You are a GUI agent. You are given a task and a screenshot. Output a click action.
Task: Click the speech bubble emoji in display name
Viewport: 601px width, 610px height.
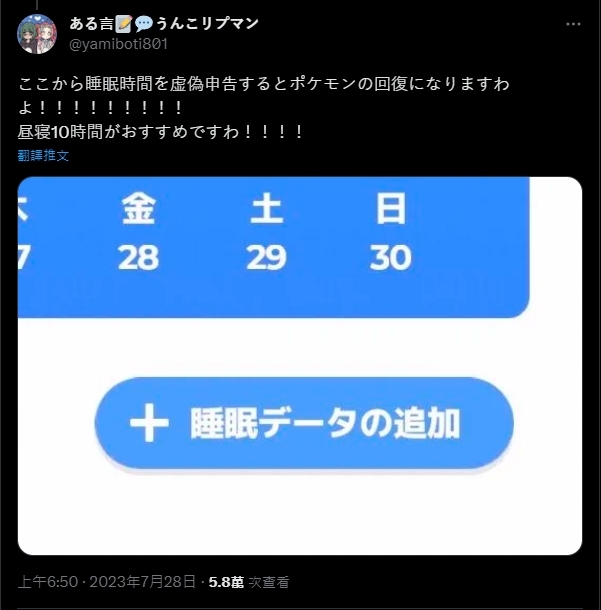[x=144, y=24]
